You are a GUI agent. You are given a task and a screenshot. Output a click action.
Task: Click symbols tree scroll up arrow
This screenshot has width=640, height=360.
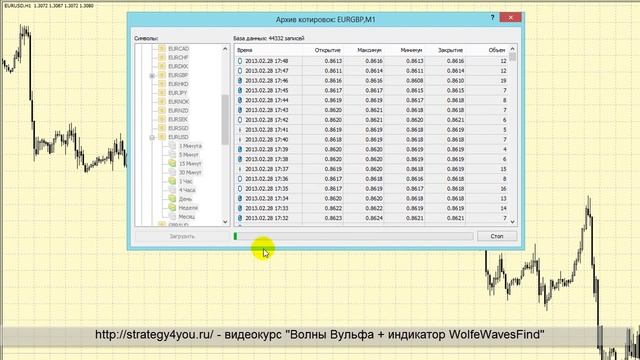225,49
